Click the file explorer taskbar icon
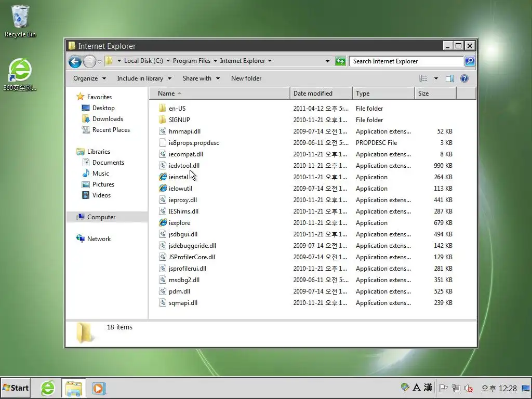Viewport: 532px width, 399px height. 74,389
